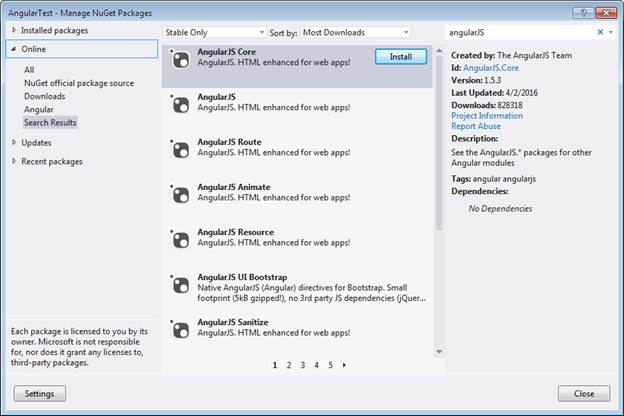Click results page 1

tap(275, 365)
